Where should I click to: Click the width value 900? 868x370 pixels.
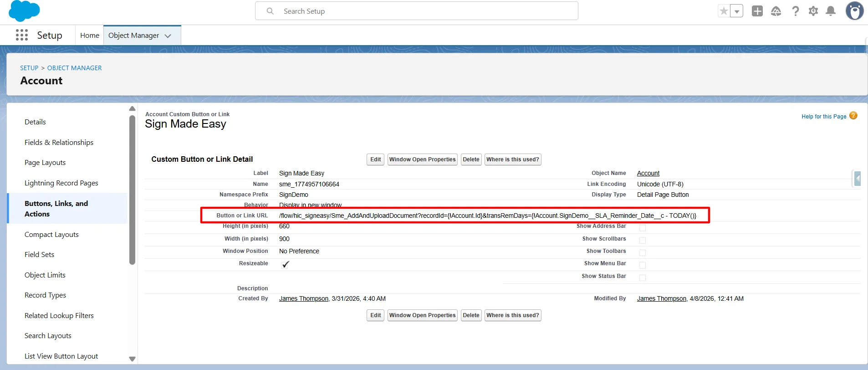pyautogui.click(x=284, y=239)
